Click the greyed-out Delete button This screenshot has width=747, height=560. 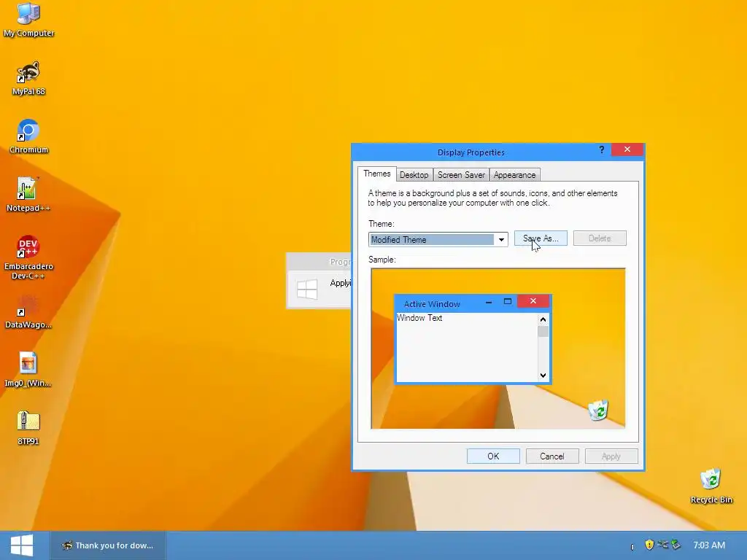(x=600, y=238)
